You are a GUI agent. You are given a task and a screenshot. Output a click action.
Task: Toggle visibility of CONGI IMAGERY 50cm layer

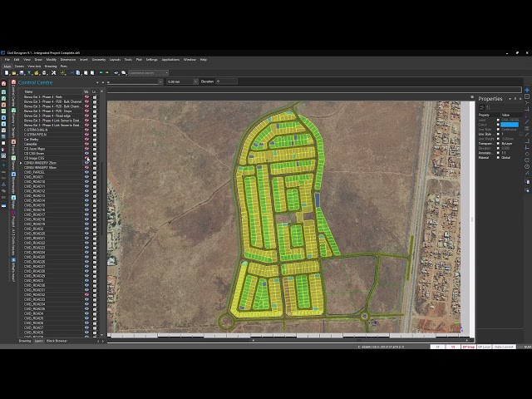(86, 168)
